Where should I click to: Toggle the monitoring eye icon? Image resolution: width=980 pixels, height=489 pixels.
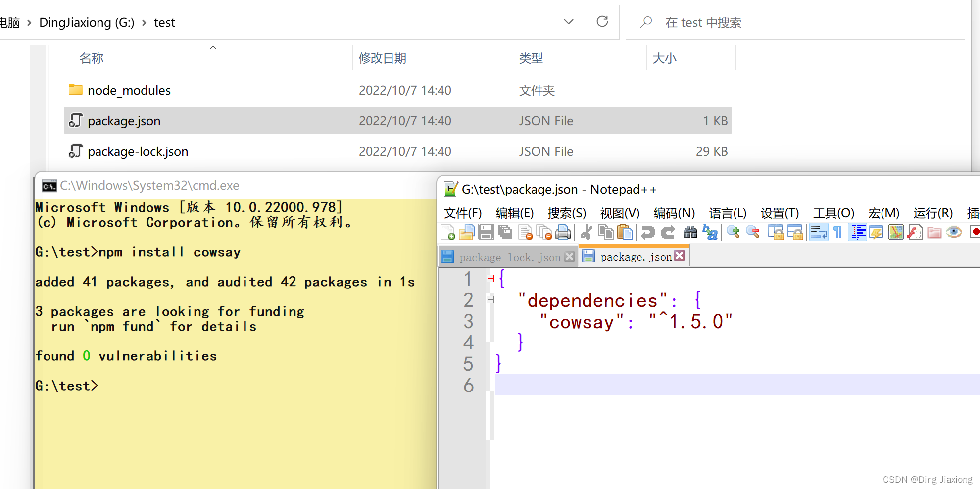click(954, 232)
